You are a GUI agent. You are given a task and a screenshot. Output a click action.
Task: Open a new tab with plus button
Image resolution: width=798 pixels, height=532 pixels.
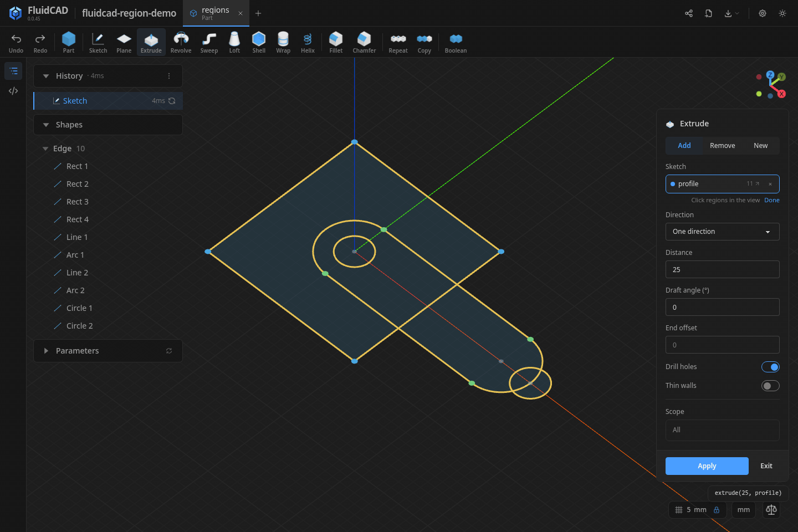tap(258, 13)
